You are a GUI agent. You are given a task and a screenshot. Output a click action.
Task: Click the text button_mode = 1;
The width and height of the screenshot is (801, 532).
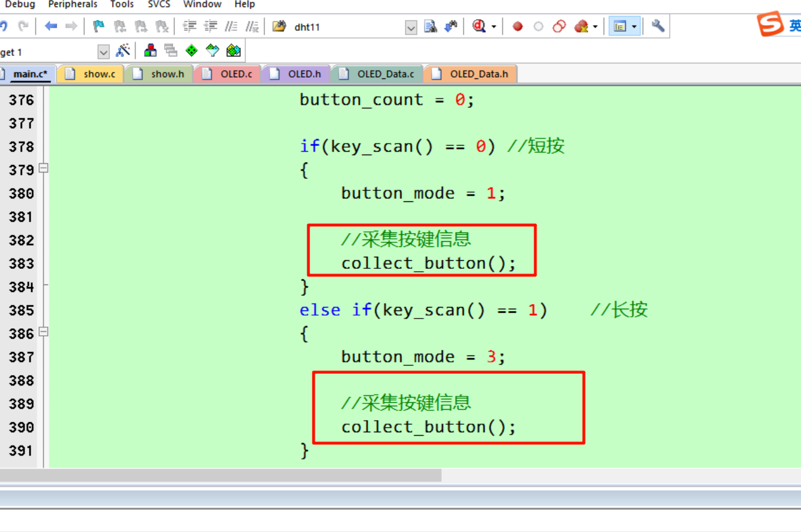423,193
